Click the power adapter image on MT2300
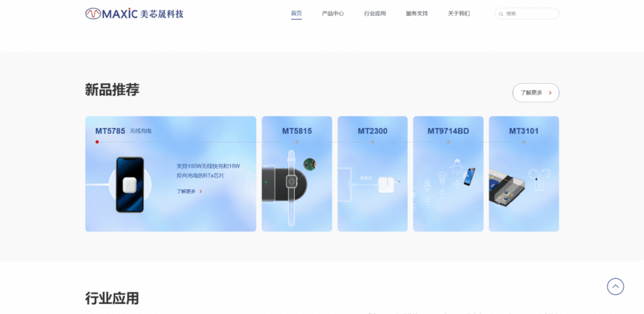 point(386,183)
